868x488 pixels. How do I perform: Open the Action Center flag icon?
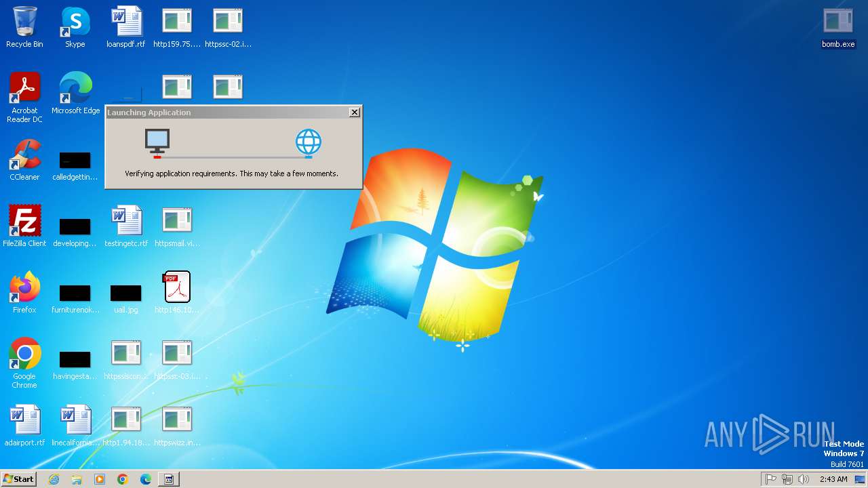click(771, 479)
